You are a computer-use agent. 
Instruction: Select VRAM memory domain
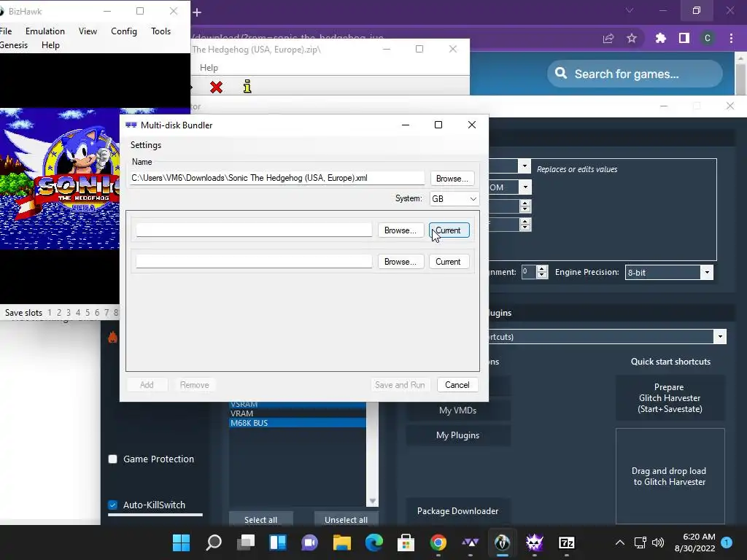(x=298, y=413)
